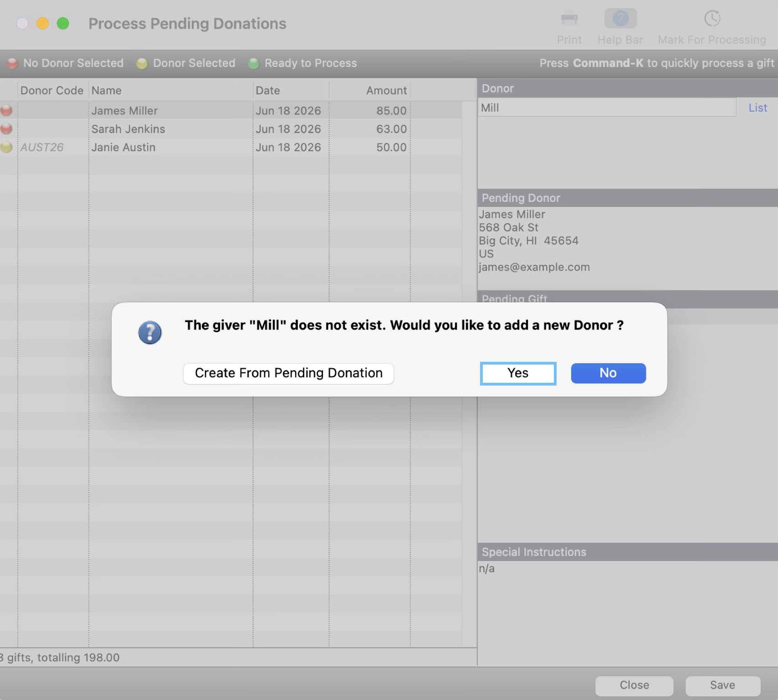
Task: Open the donor List link
Action: click(758, 108)
